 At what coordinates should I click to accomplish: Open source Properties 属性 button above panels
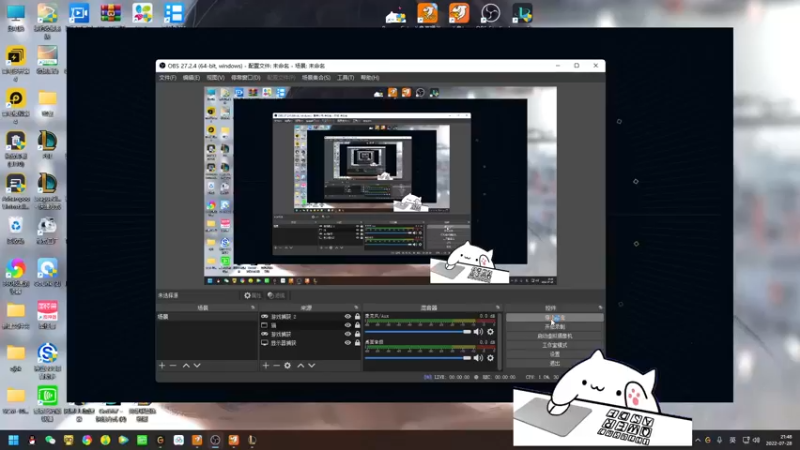click(252, 295)
